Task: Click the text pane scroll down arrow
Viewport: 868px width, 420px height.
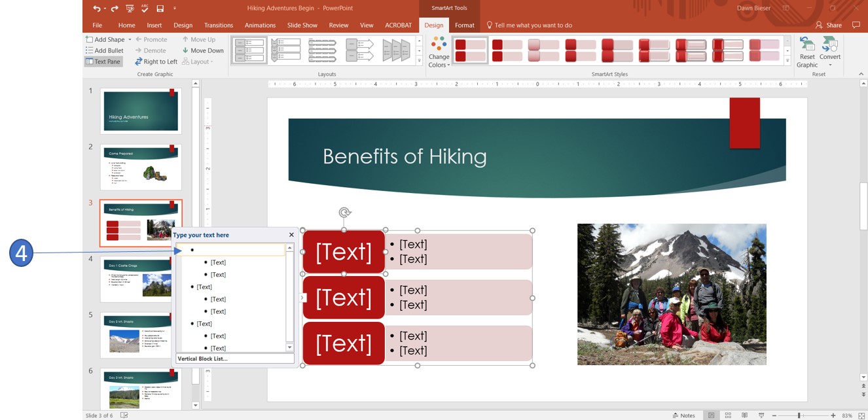Action: (290, 347)
